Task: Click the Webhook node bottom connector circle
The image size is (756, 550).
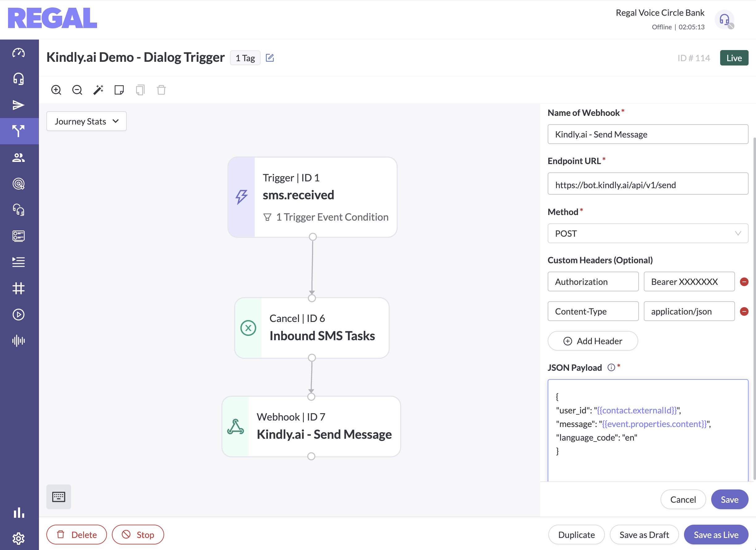Action: [x=311, y=456]
